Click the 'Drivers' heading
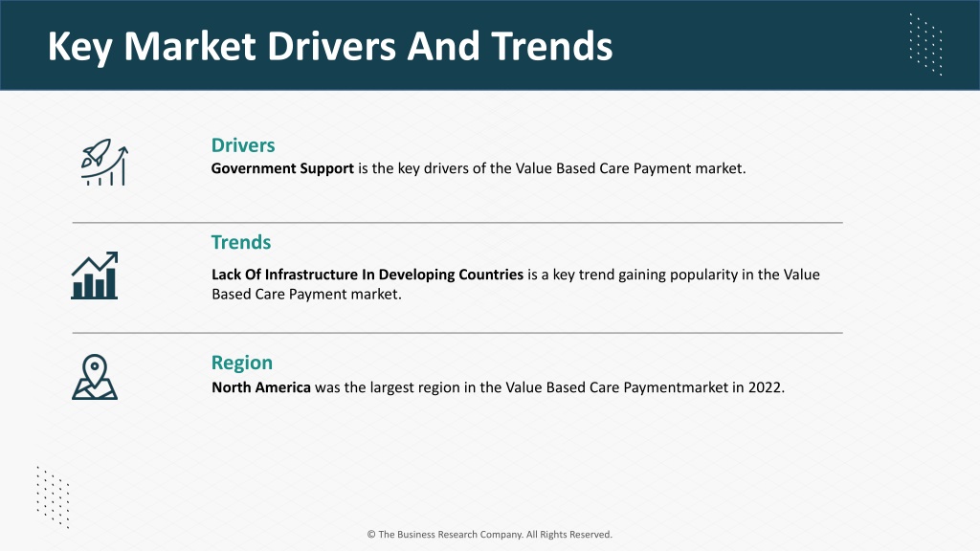This screenshot has width=980, height=551. coord(243,145)
